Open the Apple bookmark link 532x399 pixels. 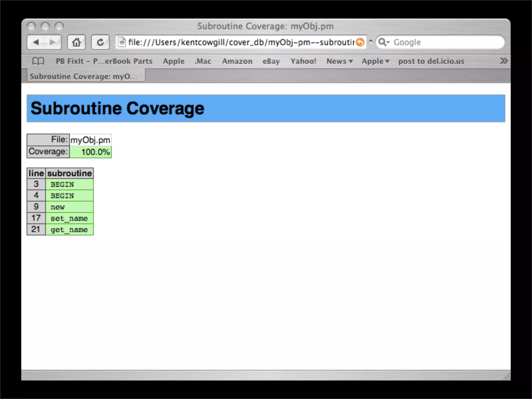(x=174, y=61)
